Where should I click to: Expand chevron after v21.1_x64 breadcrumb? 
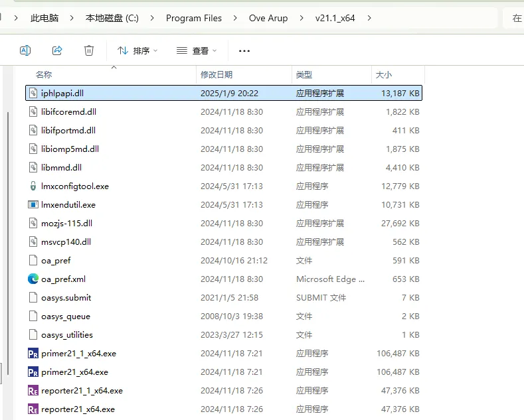pyautogui.click(x=369, y=18)
